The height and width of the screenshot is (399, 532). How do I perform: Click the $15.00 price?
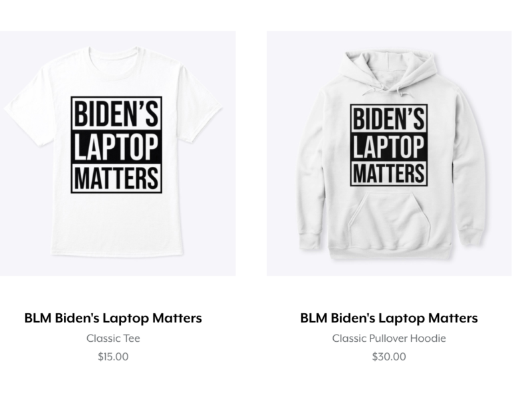coord(113,356)
